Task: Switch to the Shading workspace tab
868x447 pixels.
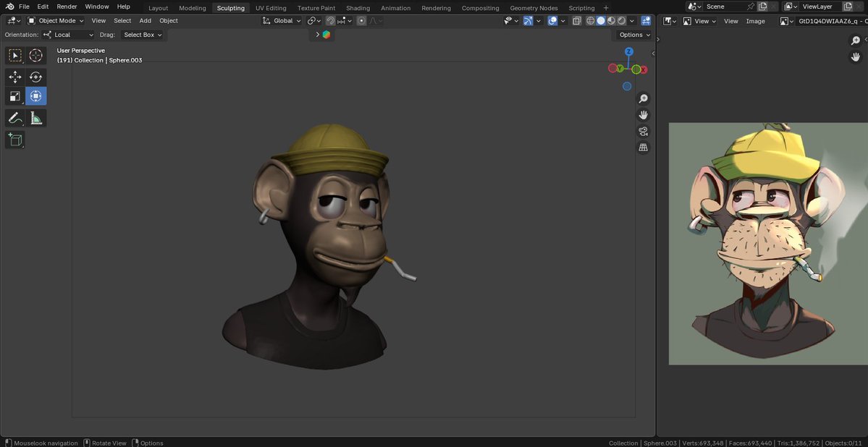Action: [358, 8]
